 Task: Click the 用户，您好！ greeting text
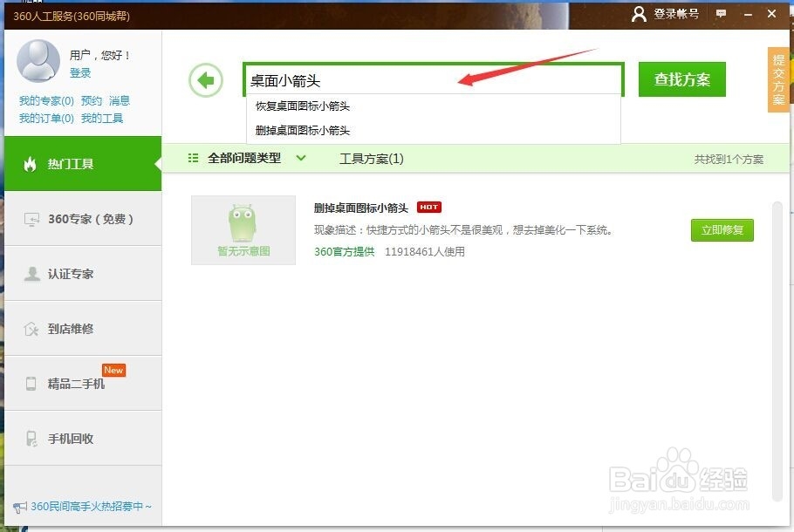pos(99,55)
